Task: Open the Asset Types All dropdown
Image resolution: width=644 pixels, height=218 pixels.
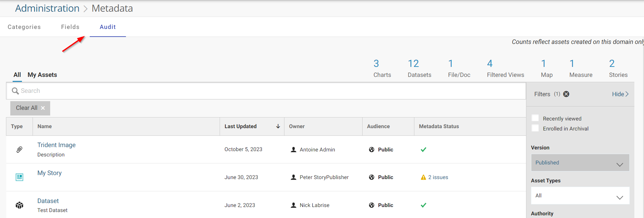Action: [580, 196]
